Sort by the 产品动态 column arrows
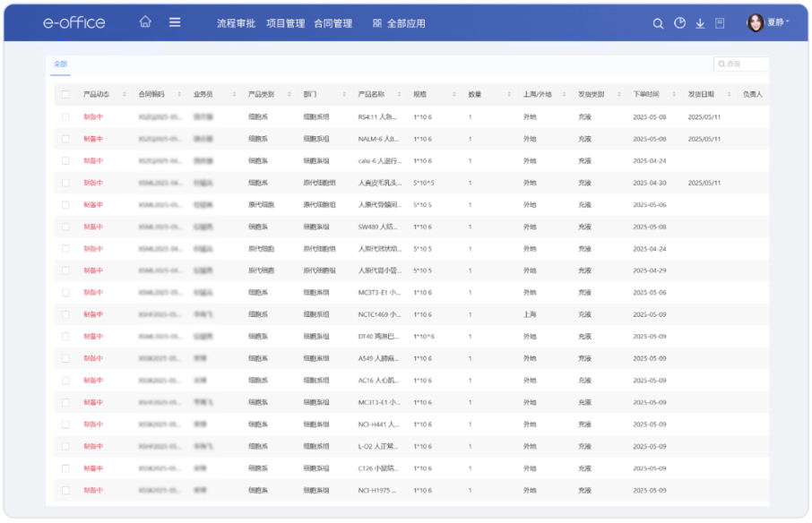This screenshot has height=523, width=812. pos(125,94)
